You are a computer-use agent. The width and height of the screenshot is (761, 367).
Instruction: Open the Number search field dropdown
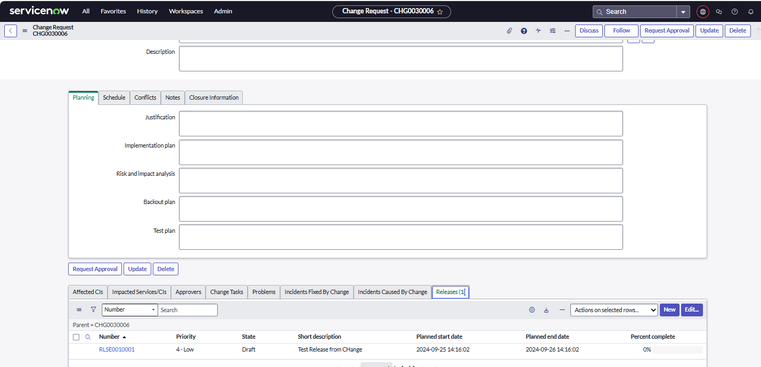[x=130, y=310]
